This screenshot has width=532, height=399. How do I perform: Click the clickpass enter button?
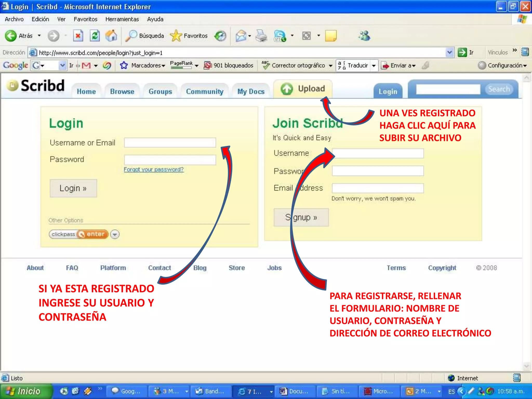tap(79, 234)
